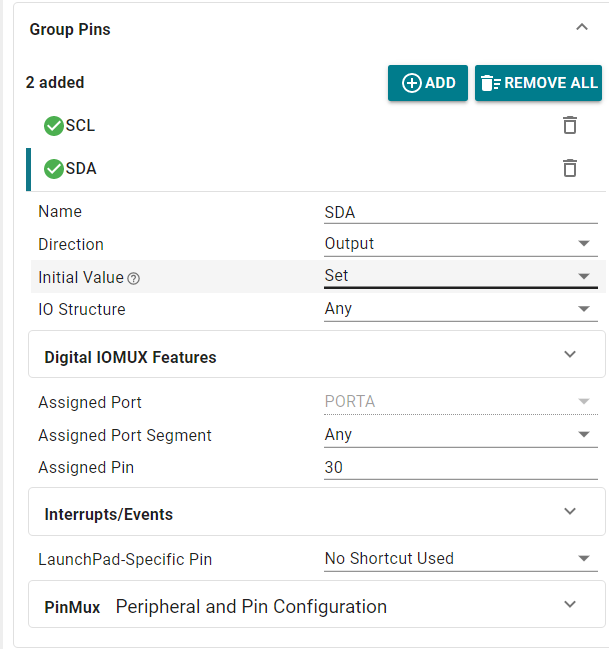Edit the Name field containing SDA
The image size is (609, 649).
point(461,213)
